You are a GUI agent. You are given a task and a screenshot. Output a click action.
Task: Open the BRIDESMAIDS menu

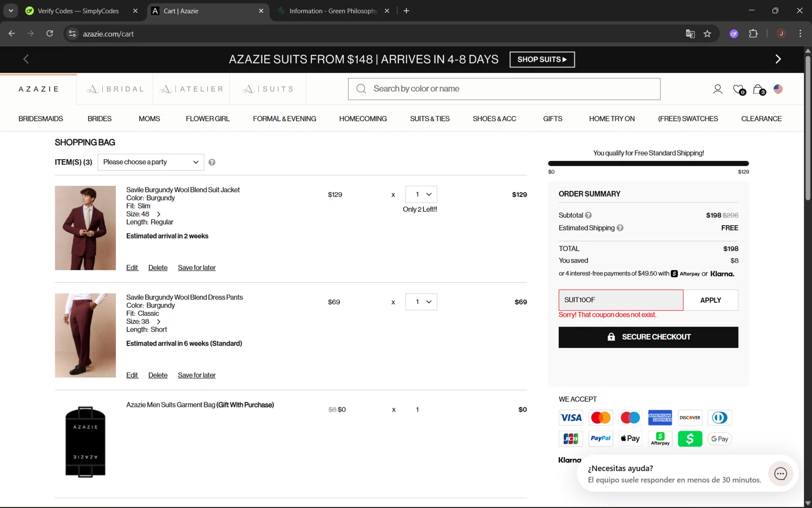[41, 119]
